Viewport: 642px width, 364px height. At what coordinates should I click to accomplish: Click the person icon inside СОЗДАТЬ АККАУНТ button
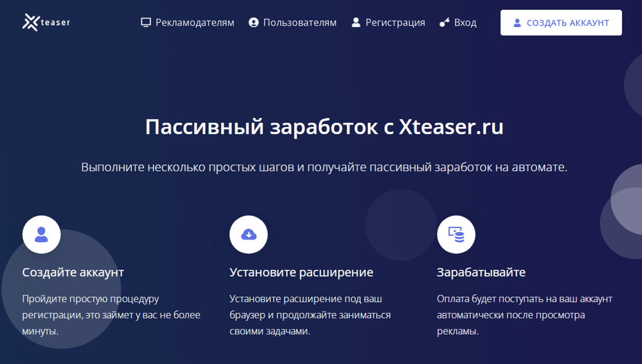(517, 23)
